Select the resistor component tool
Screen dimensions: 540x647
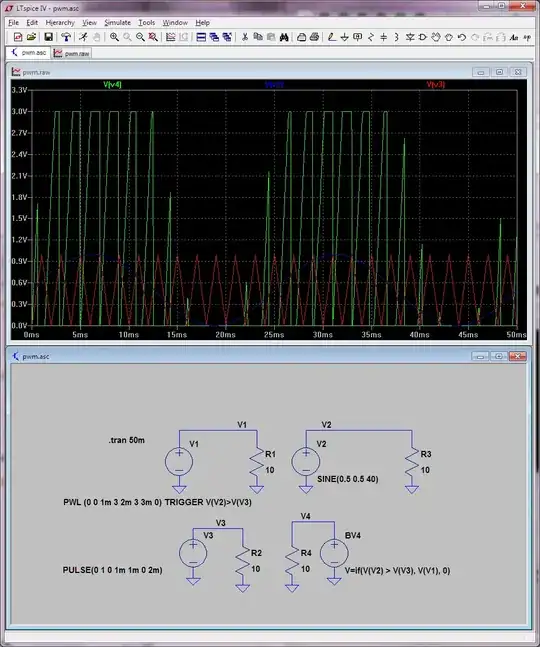[x=370, y=37]
